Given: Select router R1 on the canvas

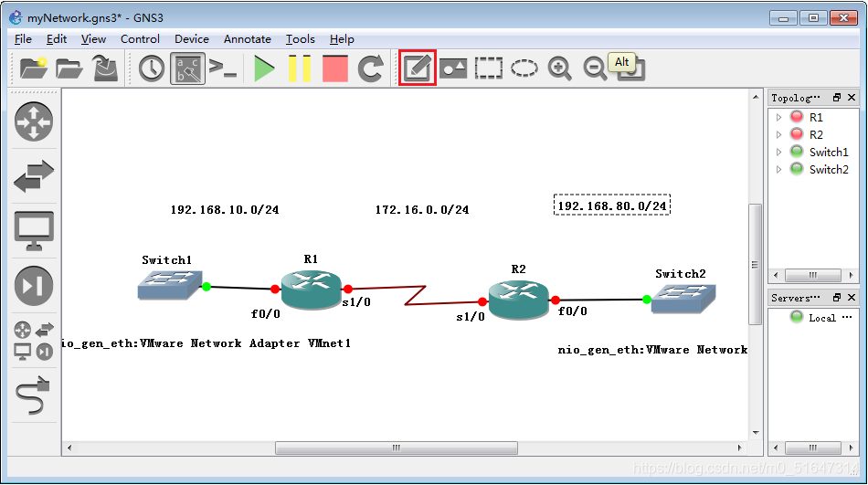Looking at the screenshot, I should (x=311, y=289).
